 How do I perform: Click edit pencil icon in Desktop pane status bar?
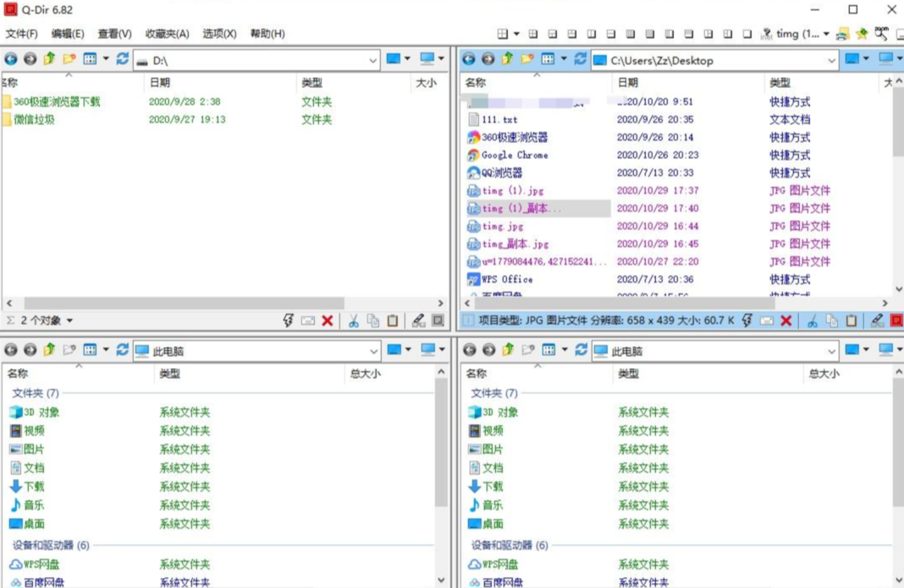[x=877, y=321]
